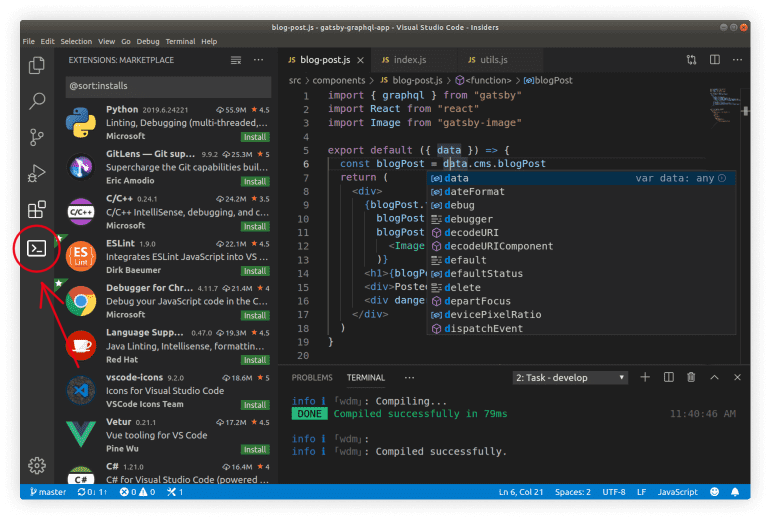Install the C/C++ extension
The image size is (772, 521).
click(255, 227)
